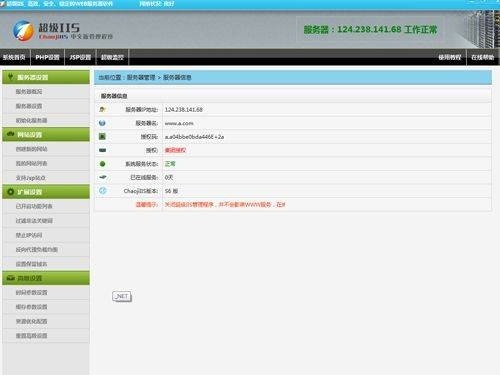Click the green icon in the 授权码 row

pyautogui.click(x=102, y=136)
